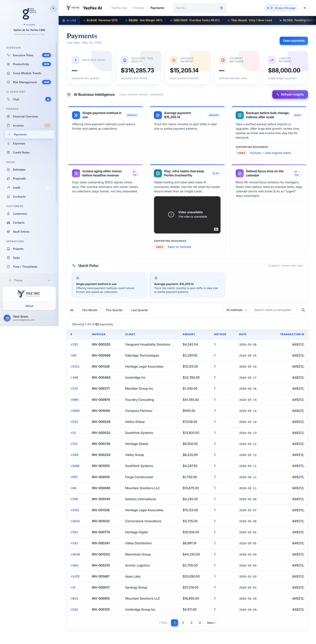Open Productivity in the sidebar

pyautogui.click(x=29, y=64)
